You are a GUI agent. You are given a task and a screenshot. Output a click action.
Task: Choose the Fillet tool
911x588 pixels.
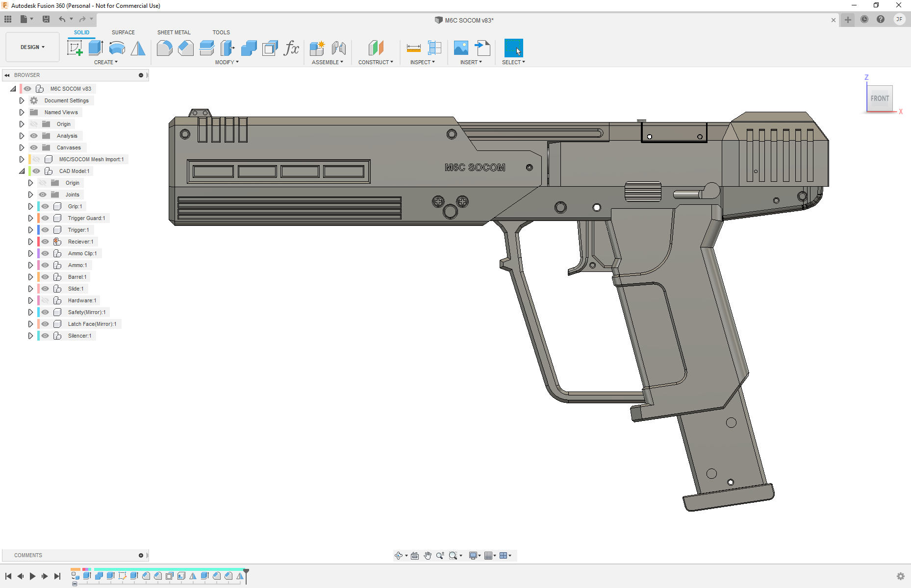[x=164, y=48]
